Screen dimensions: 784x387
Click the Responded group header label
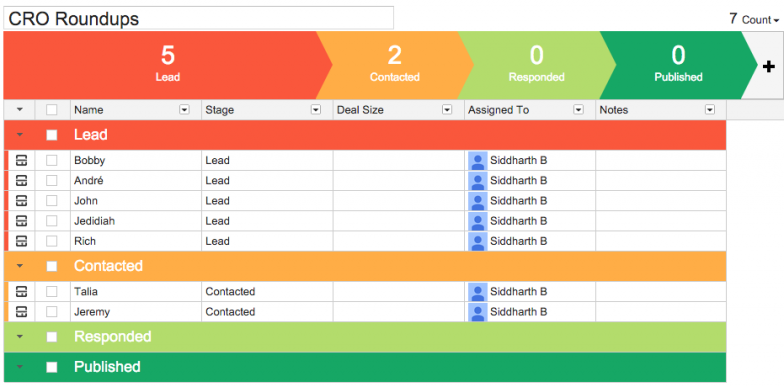pos(112,336)
